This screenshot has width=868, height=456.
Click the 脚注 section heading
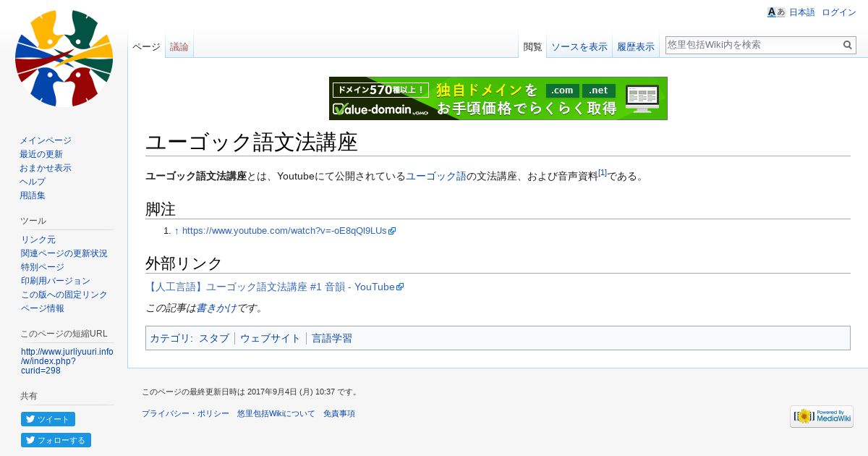click(160, 209)
